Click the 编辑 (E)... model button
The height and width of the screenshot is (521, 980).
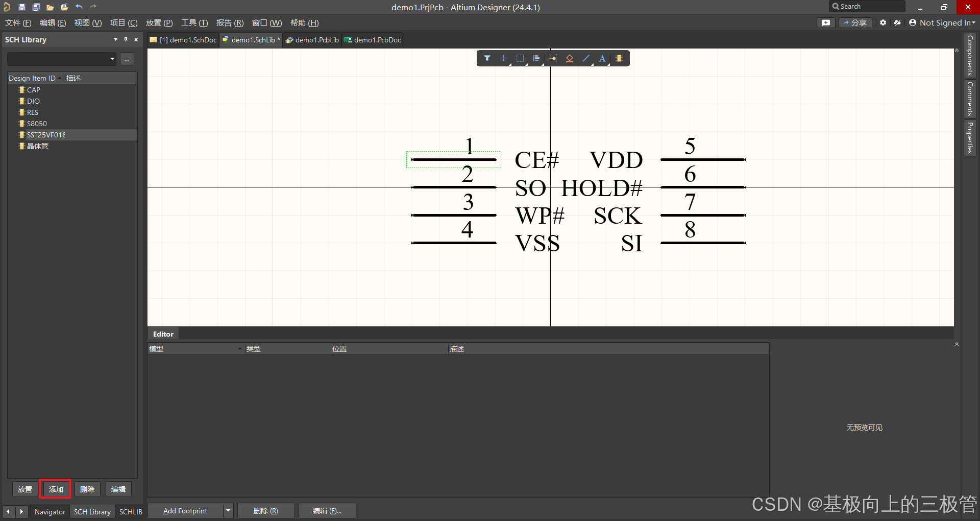(327, 511)
